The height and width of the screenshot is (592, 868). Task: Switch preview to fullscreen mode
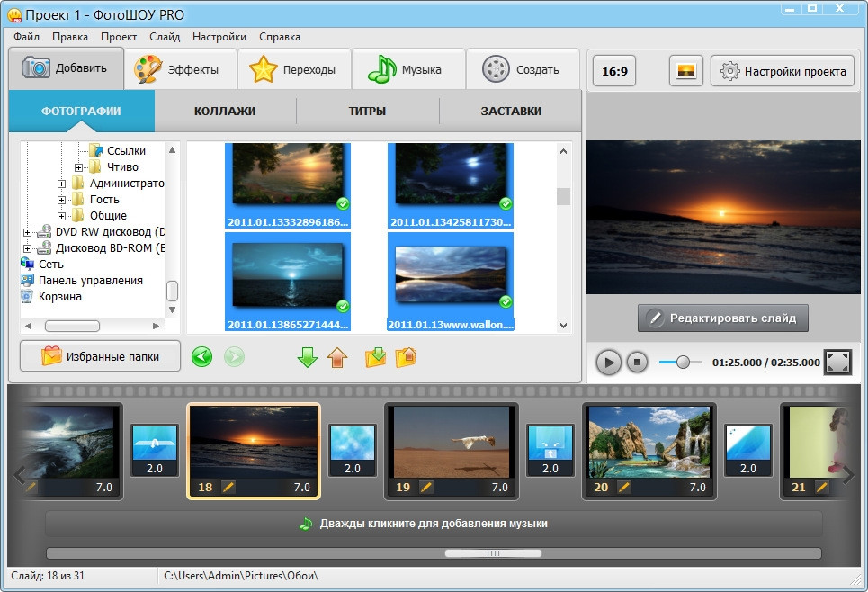tap(837, 363)
